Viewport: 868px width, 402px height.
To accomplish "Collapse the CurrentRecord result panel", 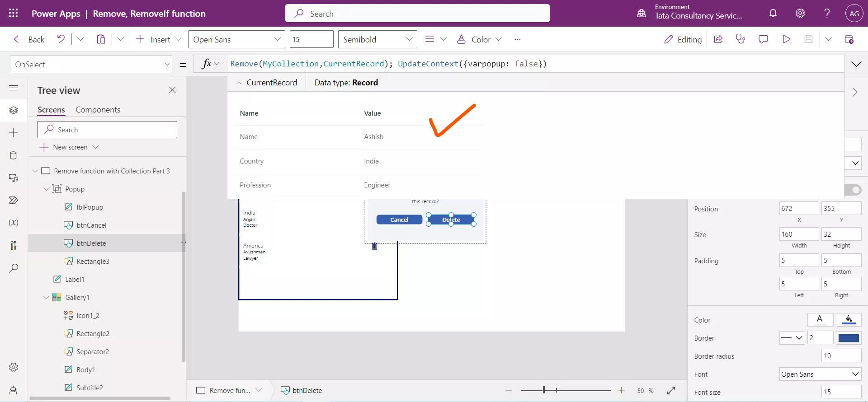I will click(239, 83).
